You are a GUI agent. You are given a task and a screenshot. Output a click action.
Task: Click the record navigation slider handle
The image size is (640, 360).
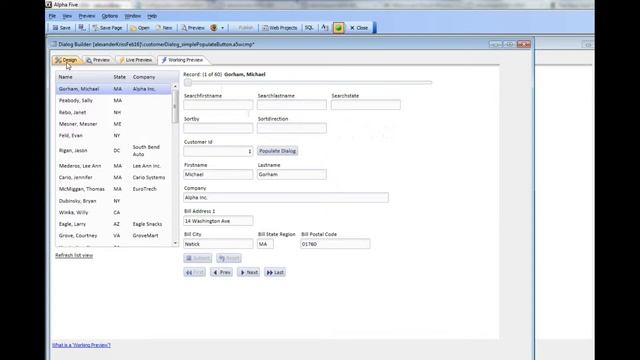tap(188, 82)
